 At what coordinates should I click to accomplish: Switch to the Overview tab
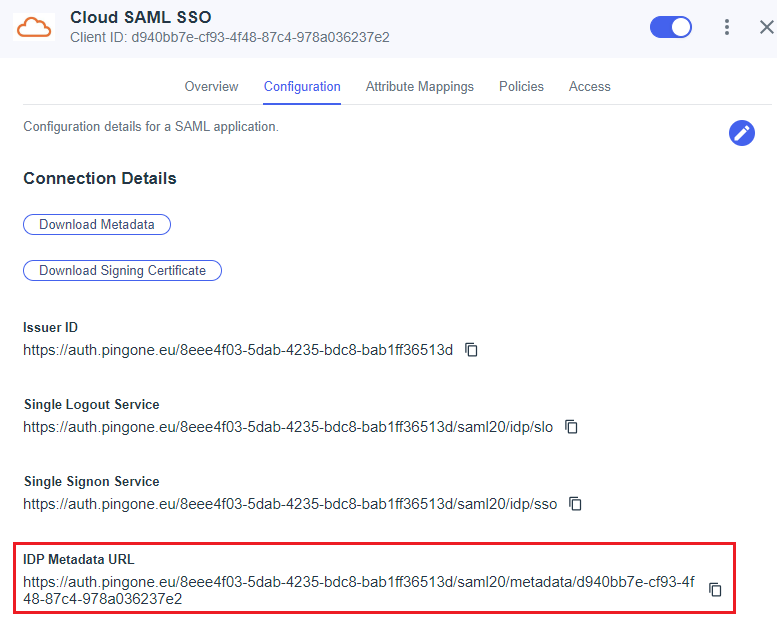[x=211, y=87]
